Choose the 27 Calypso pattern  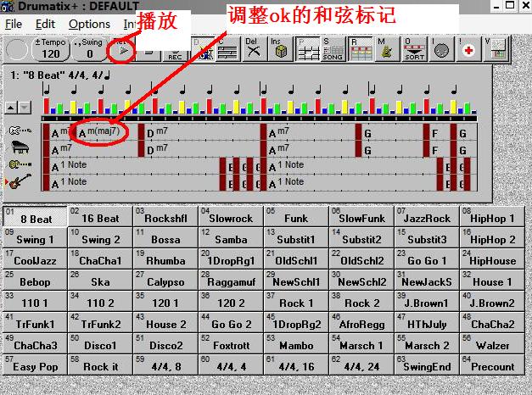[x=165, y=280]
